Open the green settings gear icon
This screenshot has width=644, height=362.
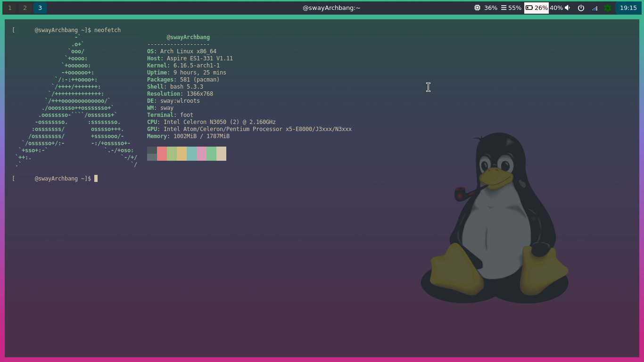608,8
